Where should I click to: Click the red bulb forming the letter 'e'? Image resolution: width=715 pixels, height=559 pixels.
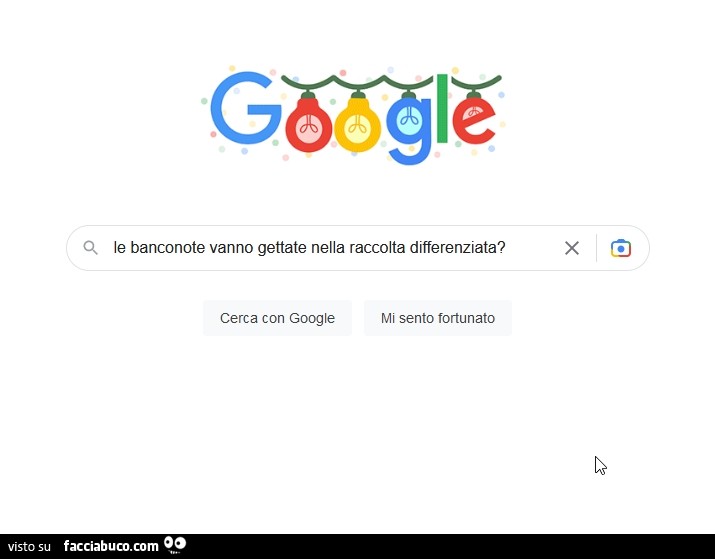474,119
